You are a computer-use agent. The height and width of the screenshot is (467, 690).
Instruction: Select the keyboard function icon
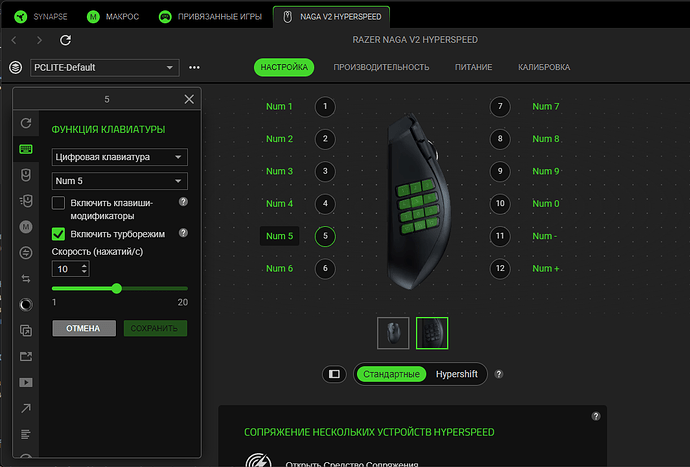[26, 149]
